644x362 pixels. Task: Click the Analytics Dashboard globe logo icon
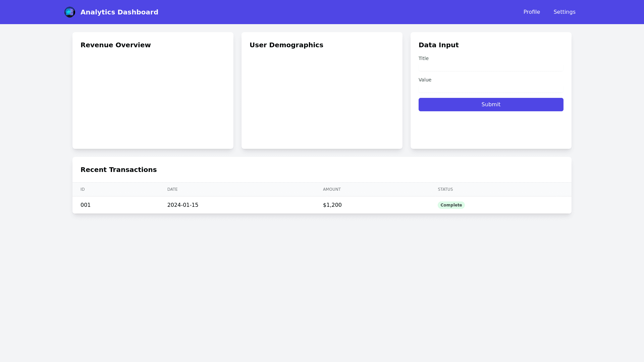click(70, 12)
